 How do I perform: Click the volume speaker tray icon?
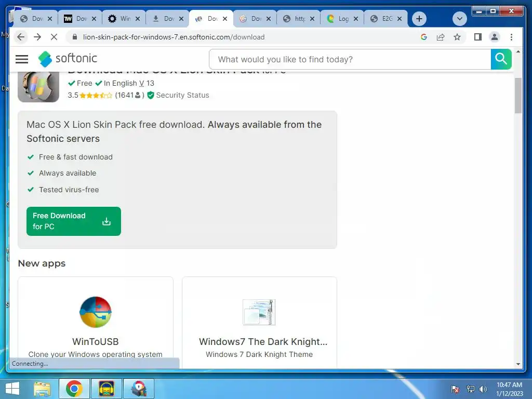483,389
